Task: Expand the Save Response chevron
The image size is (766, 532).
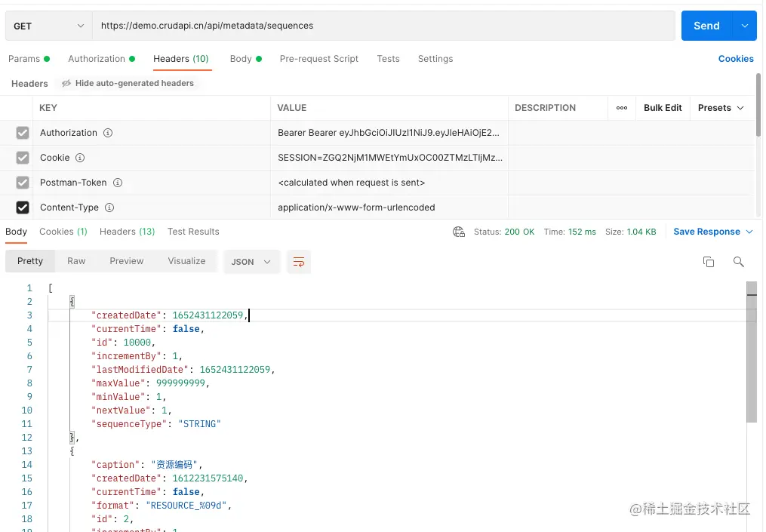Action: 750,232
